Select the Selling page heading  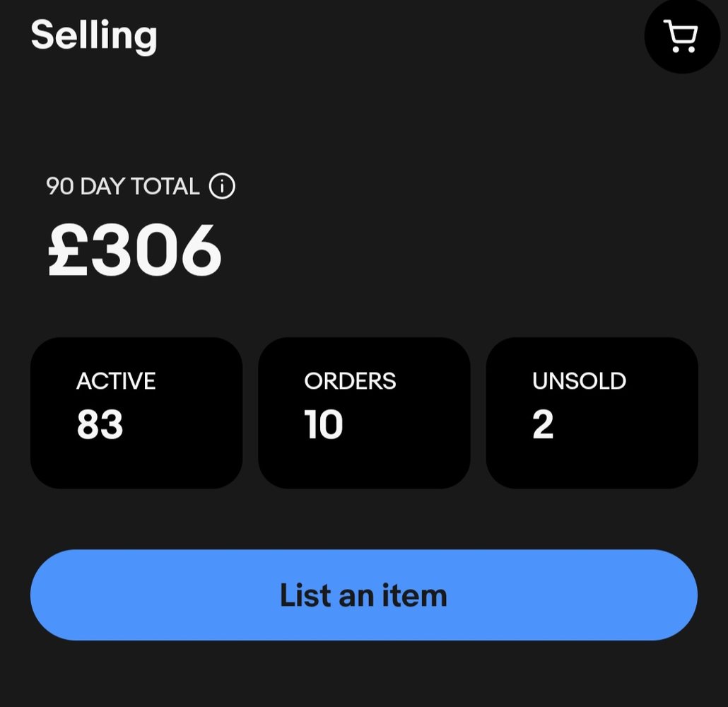pos(94,36)
